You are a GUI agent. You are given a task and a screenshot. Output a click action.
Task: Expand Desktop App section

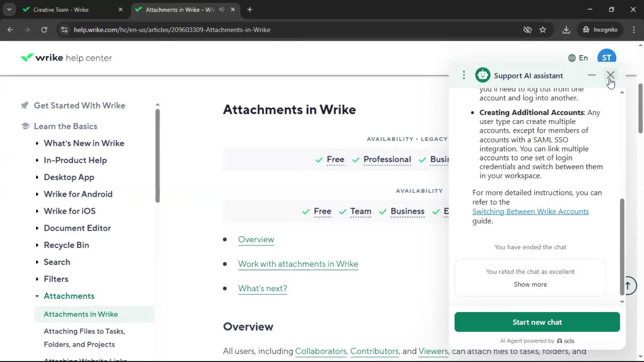(69, 177)
